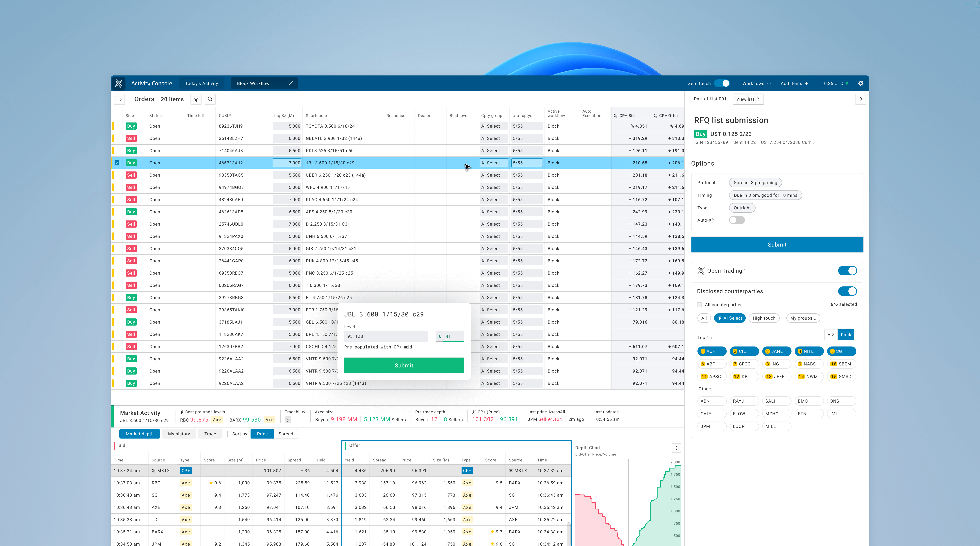
Task: Open the Type Outright selector
Action: (742, 208)
